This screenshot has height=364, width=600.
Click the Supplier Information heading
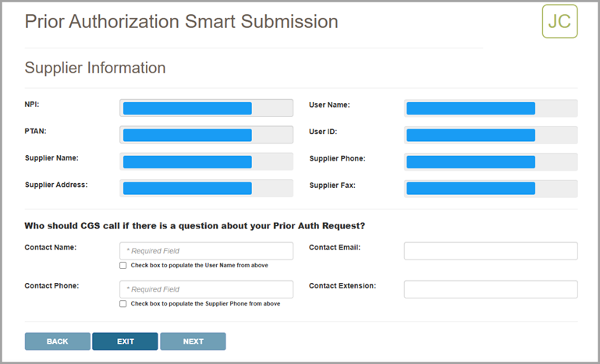pyautogui.click(x=95, y=68)
